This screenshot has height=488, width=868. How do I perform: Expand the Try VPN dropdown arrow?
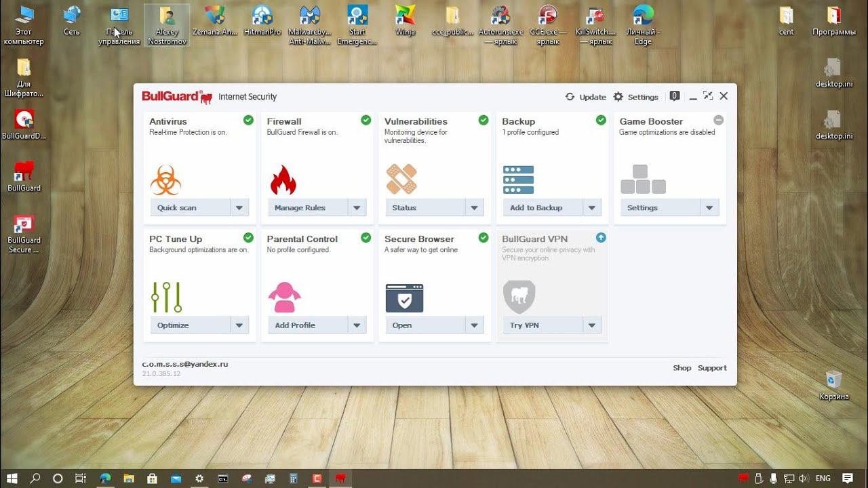tap(592, 325)
